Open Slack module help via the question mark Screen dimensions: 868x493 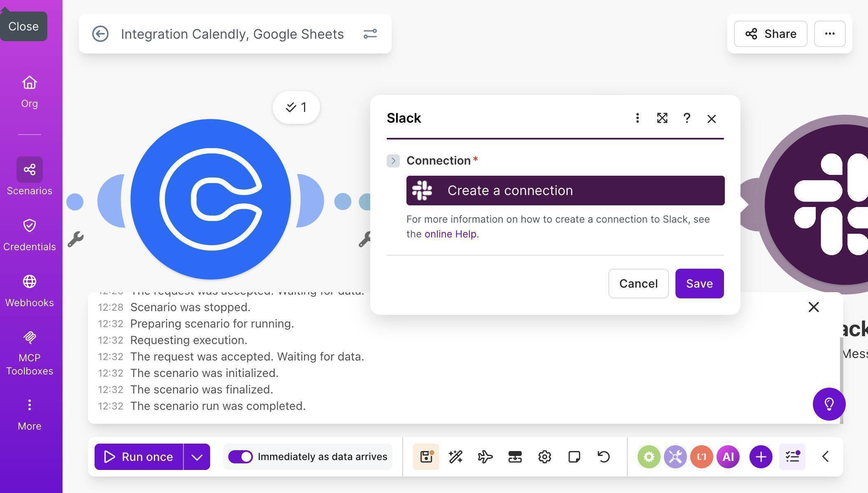pyautogui.click(x=687, y=119)
